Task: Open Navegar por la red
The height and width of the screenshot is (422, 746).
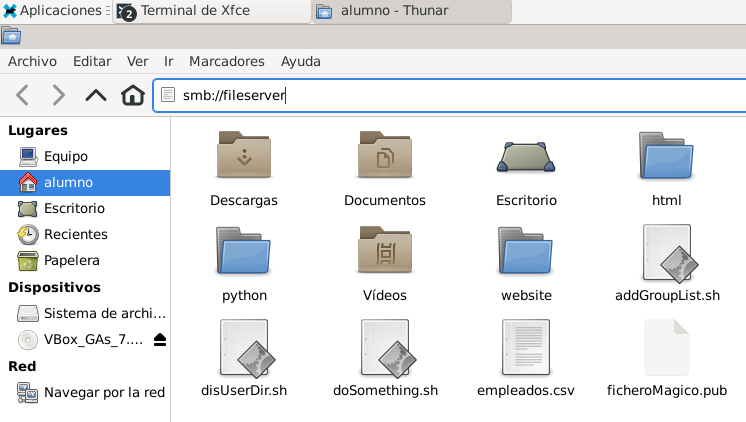Action: click(103, 392)
